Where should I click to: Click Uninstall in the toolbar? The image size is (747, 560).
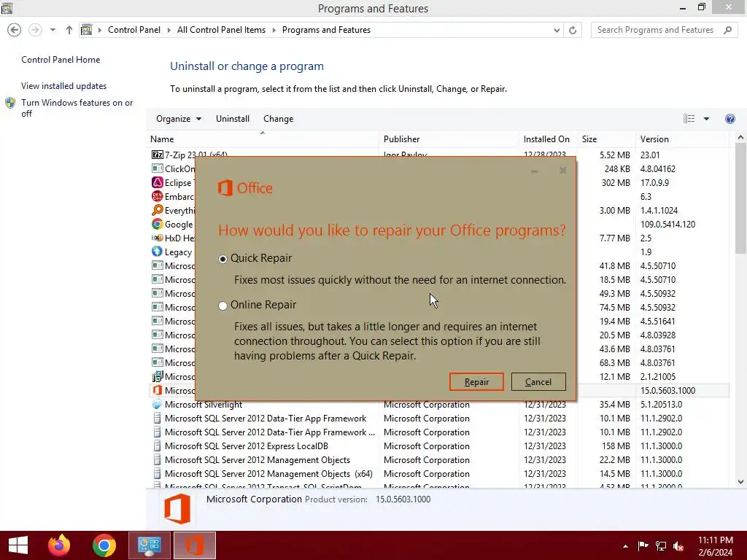(233, 119)
